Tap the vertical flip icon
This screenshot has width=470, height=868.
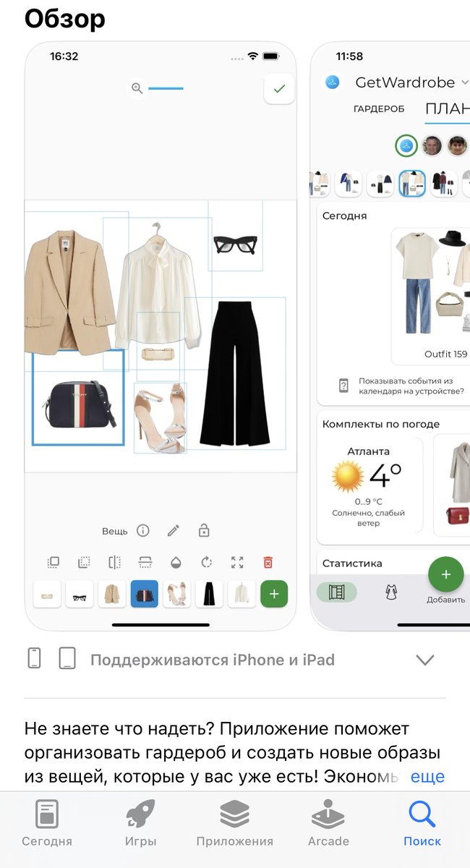coord(145,562)
